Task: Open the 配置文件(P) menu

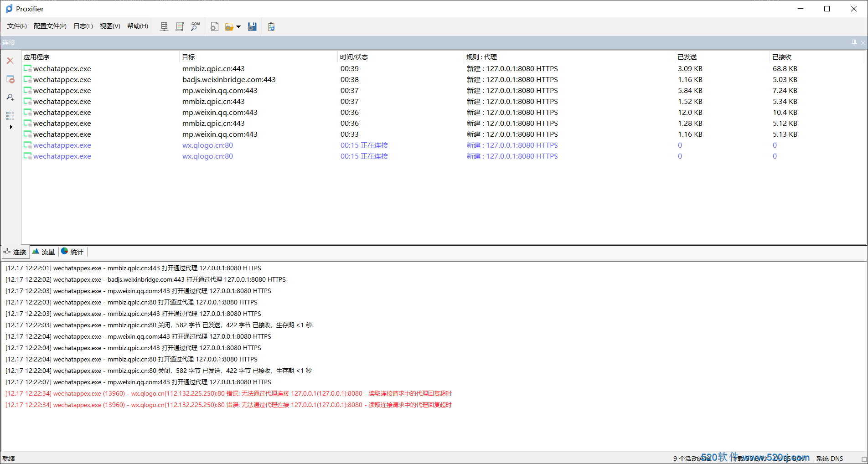Action: click(x=50, y=26)
